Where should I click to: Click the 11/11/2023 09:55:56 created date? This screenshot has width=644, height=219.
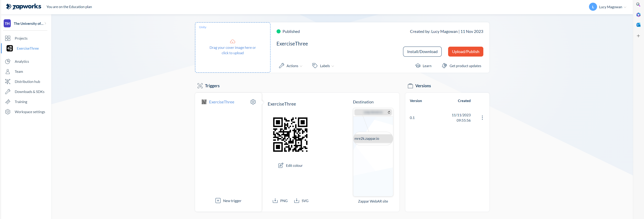[x=461, y=118]
